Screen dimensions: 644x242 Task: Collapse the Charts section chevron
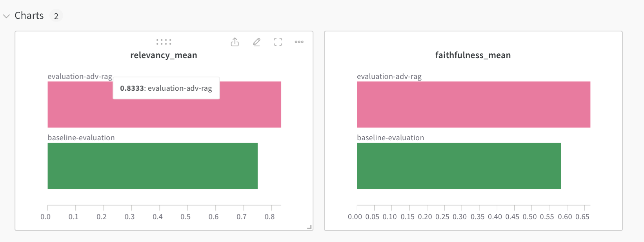pyautogui.click(x=6, y=16)
